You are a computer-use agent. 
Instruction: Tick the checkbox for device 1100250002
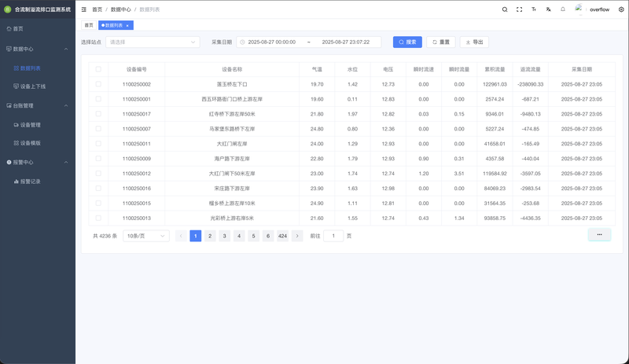pos(98,84)
